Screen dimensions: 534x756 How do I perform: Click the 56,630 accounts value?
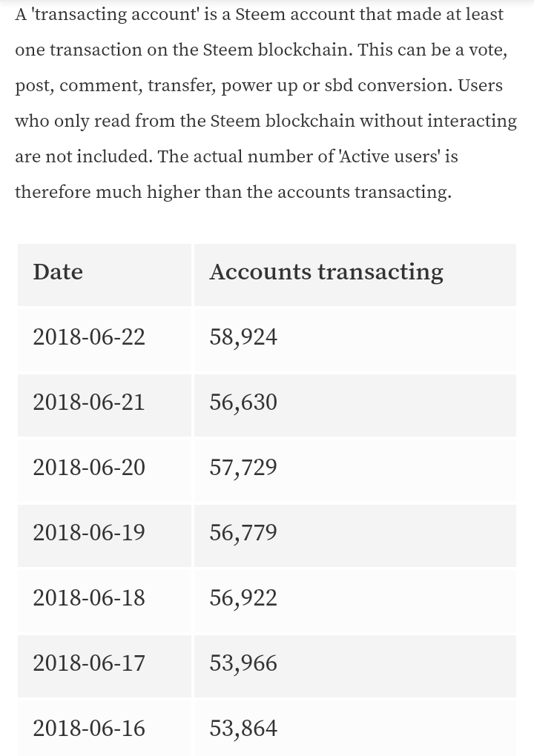[x=243, y=402]
